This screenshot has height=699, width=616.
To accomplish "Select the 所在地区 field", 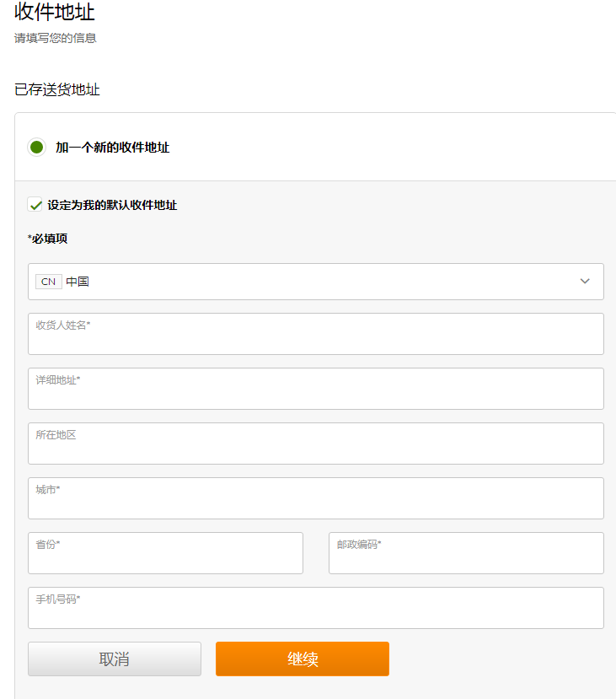I will (x=316, y=443).
